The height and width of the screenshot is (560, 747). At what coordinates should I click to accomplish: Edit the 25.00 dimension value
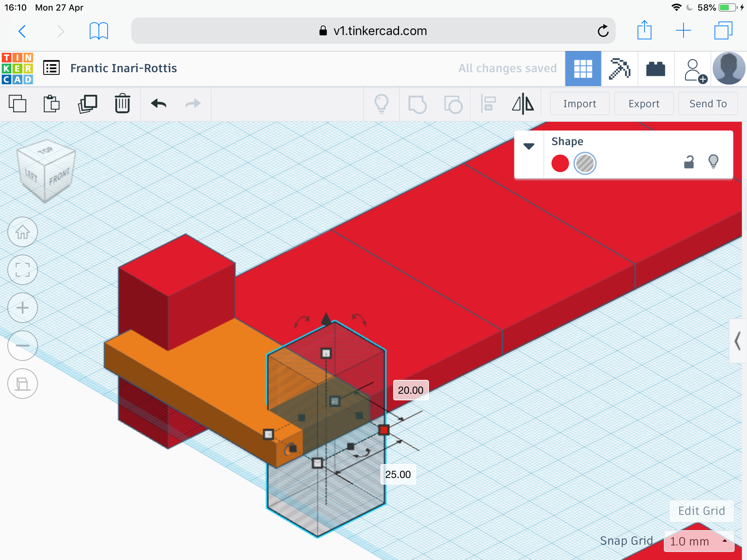[x=398, y=474]
